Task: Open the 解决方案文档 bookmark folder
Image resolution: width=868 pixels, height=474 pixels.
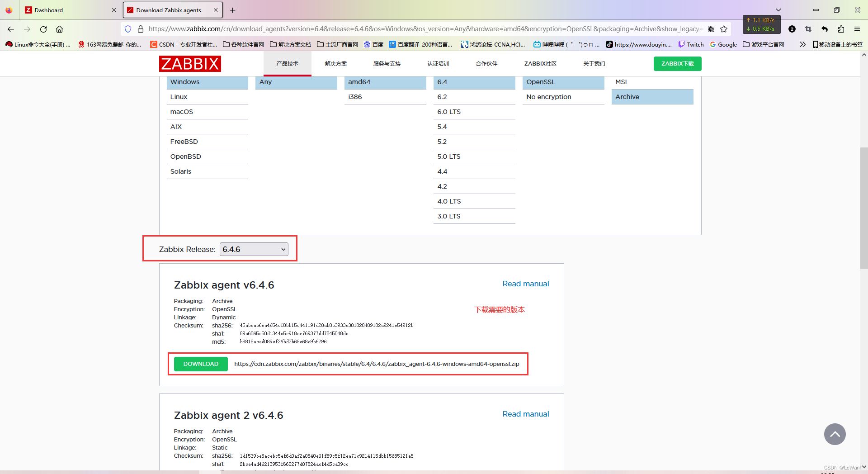Action: (291, 44)
